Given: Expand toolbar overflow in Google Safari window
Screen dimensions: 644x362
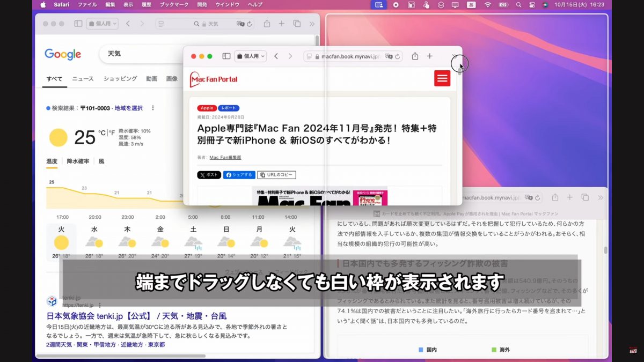Looking at the screenshot, I should 312,24.
